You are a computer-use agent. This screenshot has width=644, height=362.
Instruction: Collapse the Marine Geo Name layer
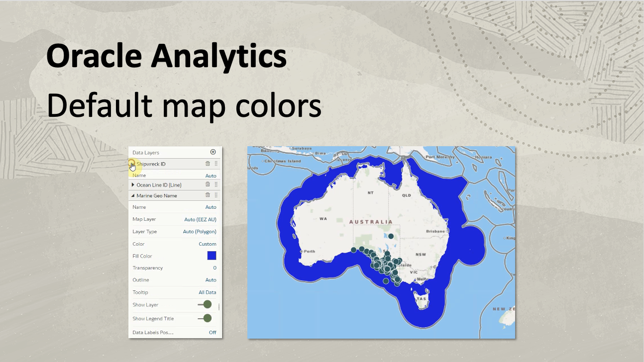(132, 195)
